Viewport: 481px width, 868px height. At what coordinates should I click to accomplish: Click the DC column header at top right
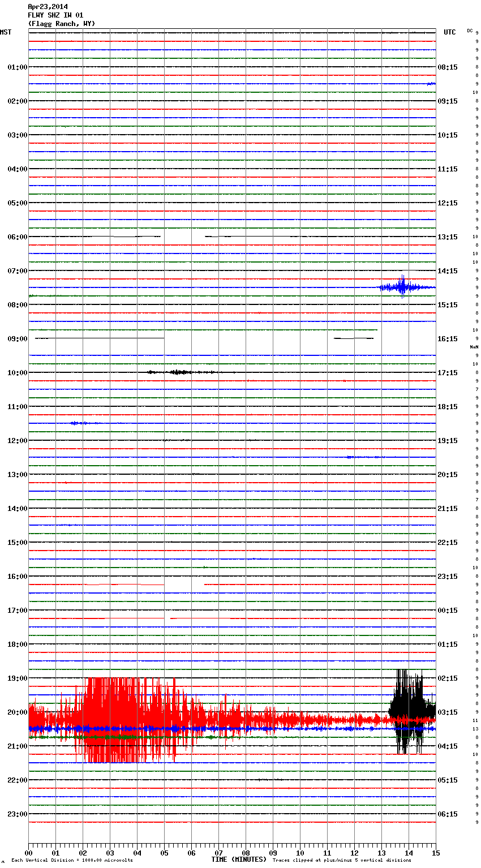pyautogui.click(x=470, y=31)
